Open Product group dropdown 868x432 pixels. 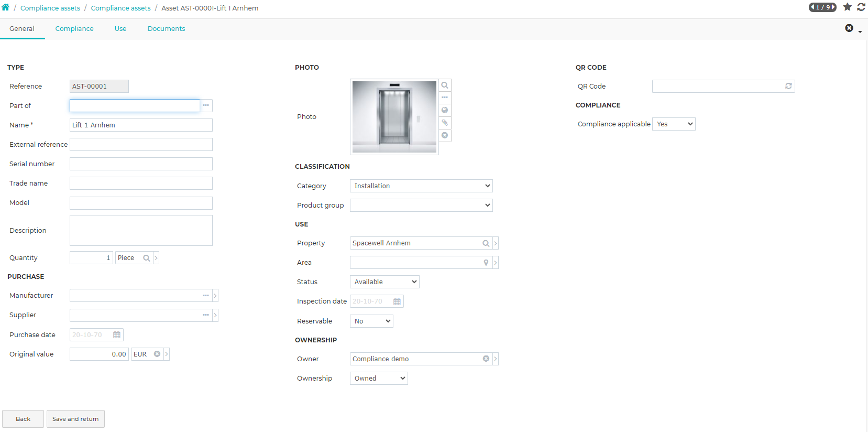pyautogui.click(x=421, y=205)
